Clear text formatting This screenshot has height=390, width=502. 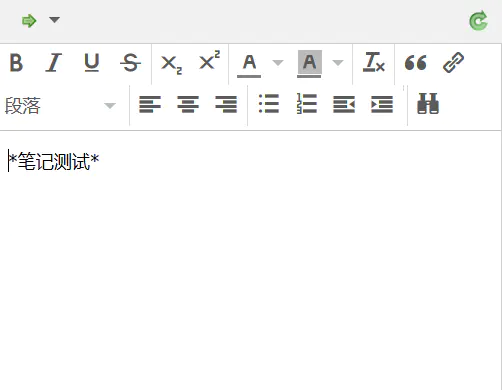pos(373,62)
